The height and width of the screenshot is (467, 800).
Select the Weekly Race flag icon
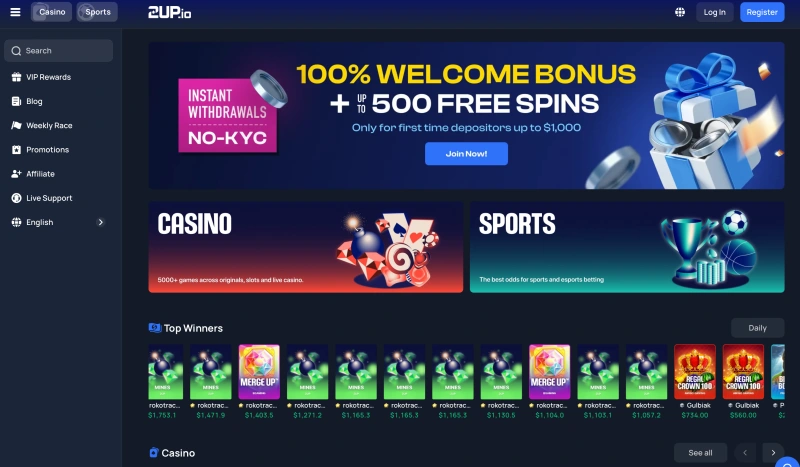(16, 125)
